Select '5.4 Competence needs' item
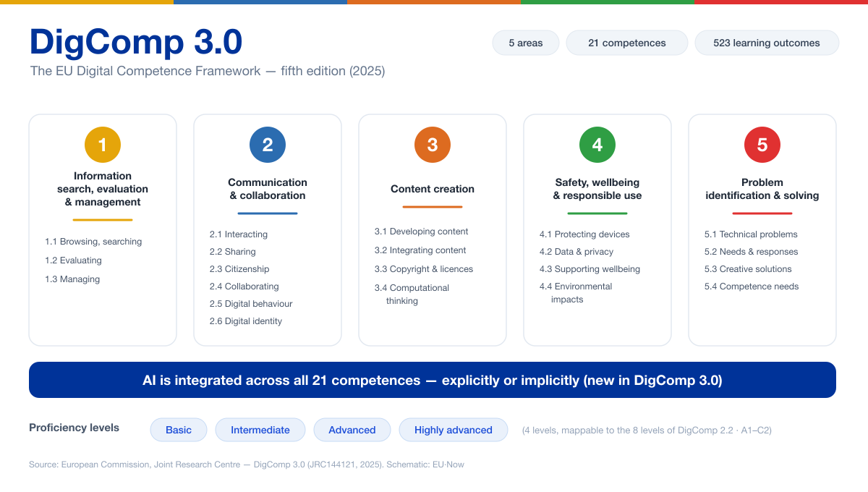868x492 pixels. pos(752,287)
